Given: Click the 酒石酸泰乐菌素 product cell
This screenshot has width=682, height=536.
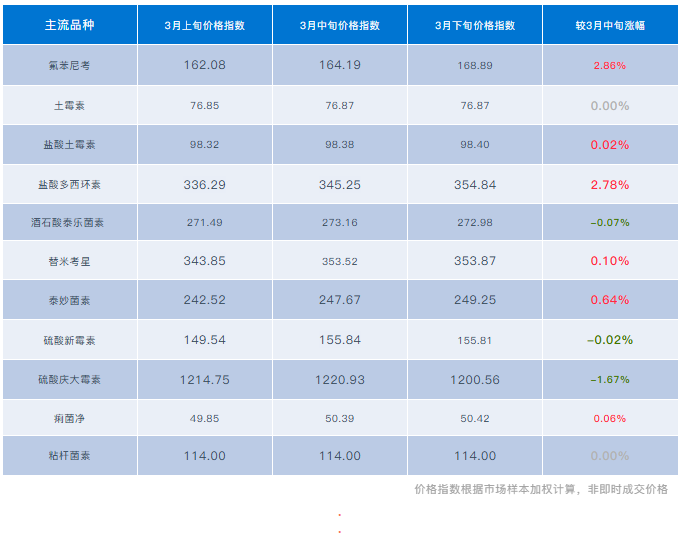Looking at the screenshot, I should pos(68,222).
